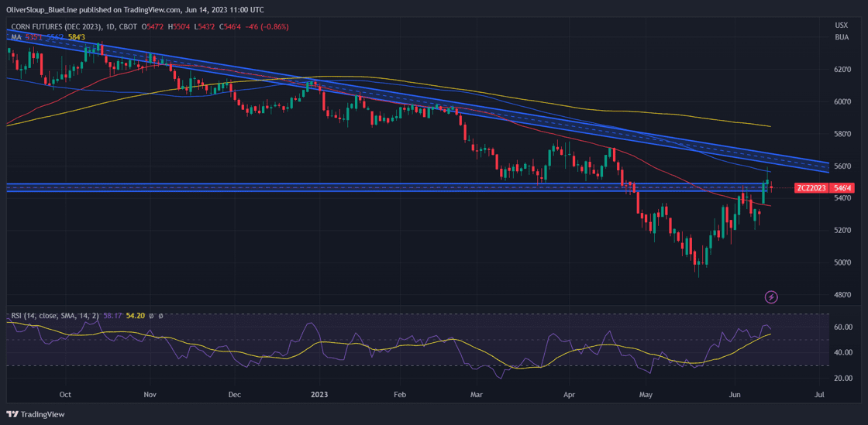Click the Jun time axis label
Image resolution: width=868 pixels, height=425 pixels.
(x=735, y=395)
